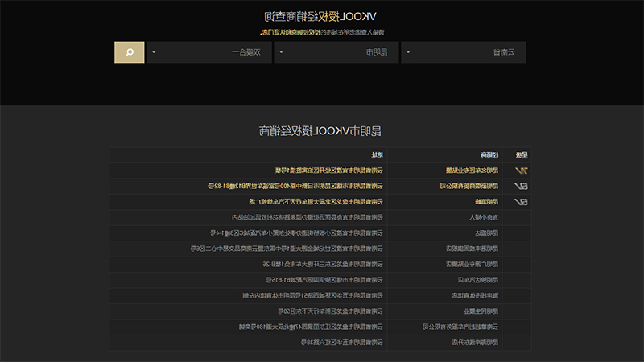The height and width of the screenshot is (362, 644).
Task: Select dealer name for the b1-b15号 address row
Action: pyautogui.click(x=478, y=279)
